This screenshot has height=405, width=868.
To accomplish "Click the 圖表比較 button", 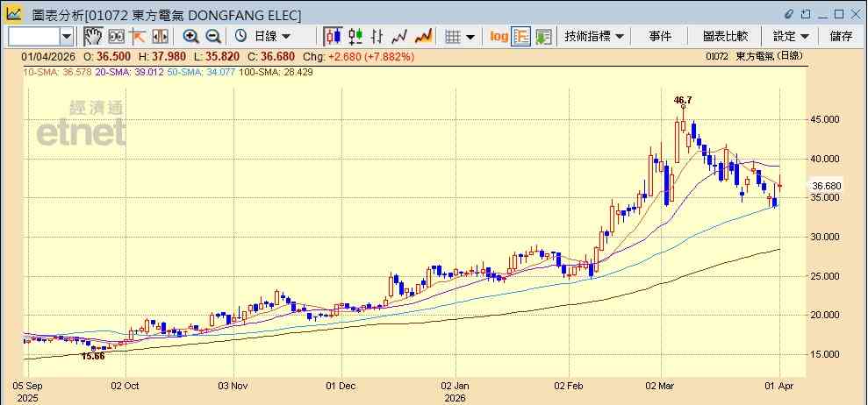I will coord(725,37).
